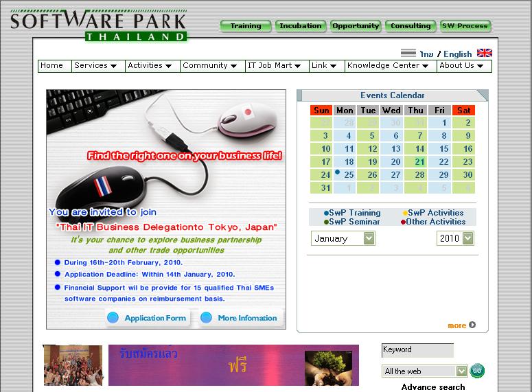The height and width of the screenshot is (392, 532).
Task: Click the Wed column header
Action: pos(391,111)
